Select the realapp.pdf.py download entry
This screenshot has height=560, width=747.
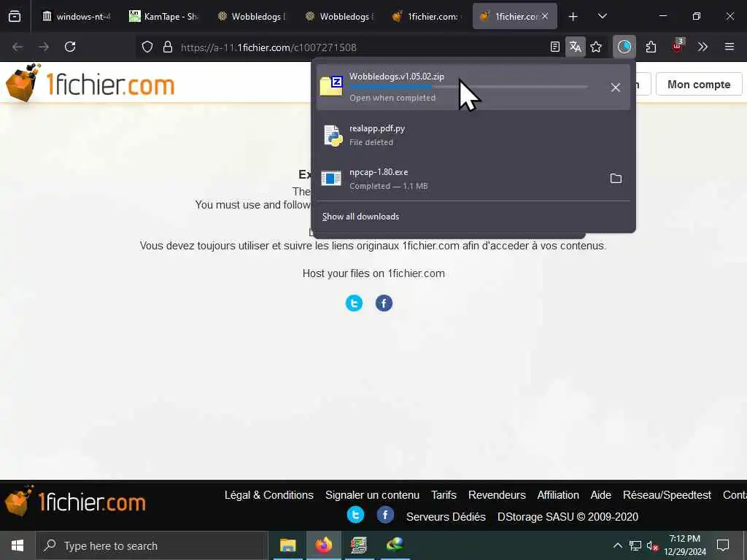tap(473, 135)
